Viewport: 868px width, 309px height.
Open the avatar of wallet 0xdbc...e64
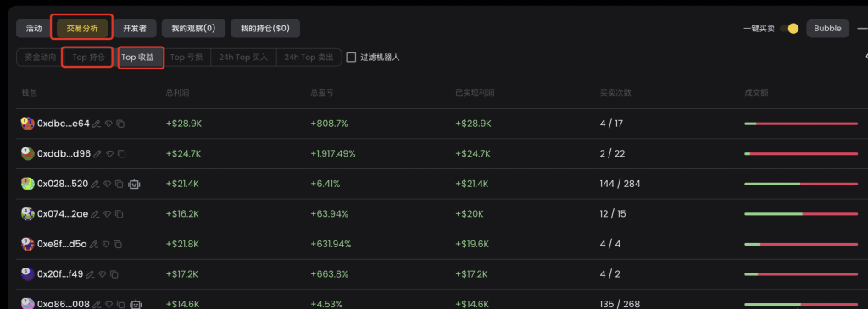(28, 124)
